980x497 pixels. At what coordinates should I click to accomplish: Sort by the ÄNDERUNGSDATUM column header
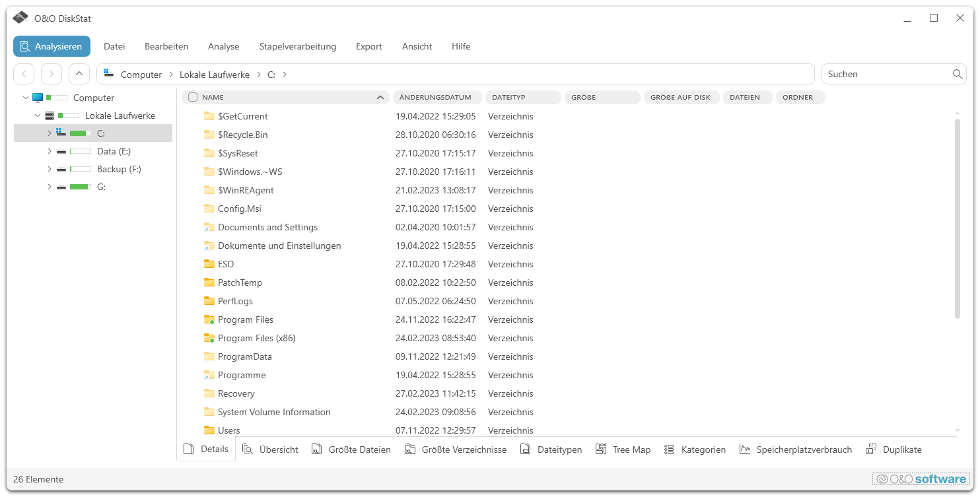click(x=437, y=97)
